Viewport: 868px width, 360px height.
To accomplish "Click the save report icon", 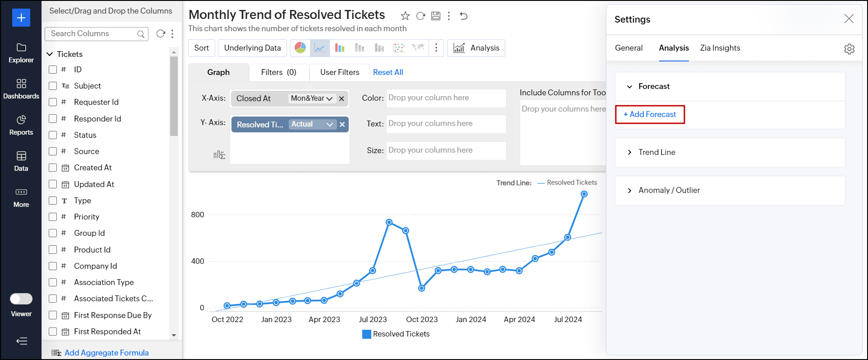I will 435,16.
